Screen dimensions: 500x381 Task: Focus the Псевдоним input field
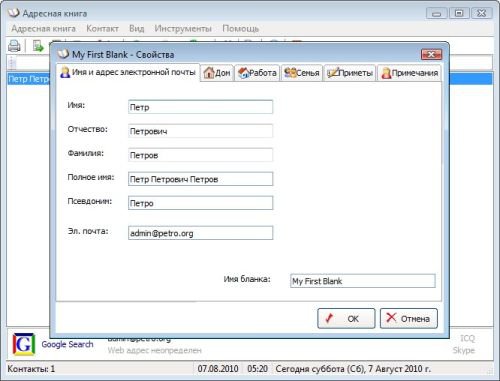pyautogui.click(x=200, y=203)
